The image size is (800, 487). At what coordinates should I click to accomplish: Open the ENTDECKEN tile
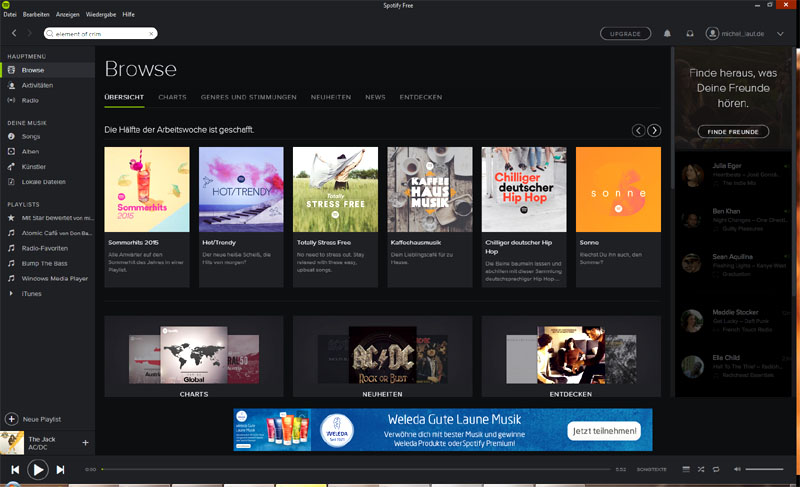pyautogui.click(x=571, y=356)
